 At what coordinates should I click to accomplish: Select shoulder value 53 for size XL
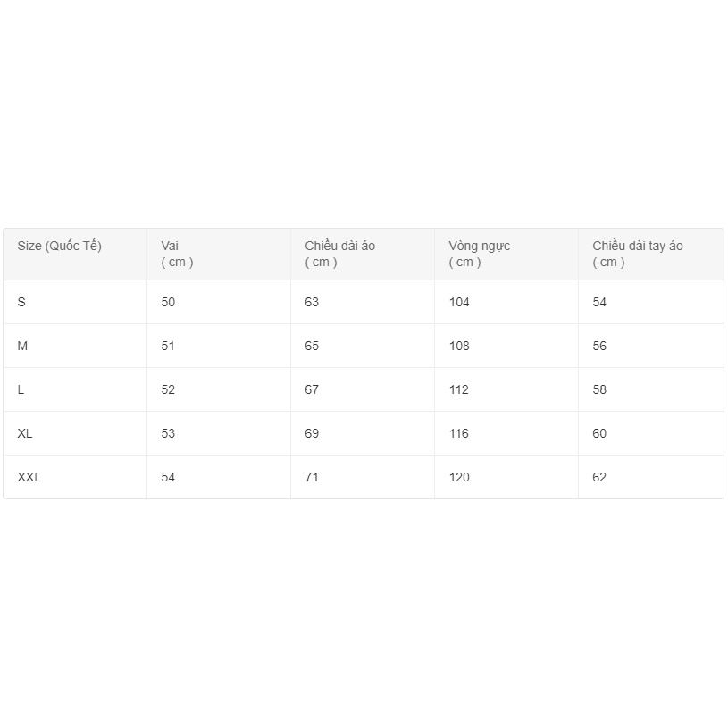coord(168,433)
